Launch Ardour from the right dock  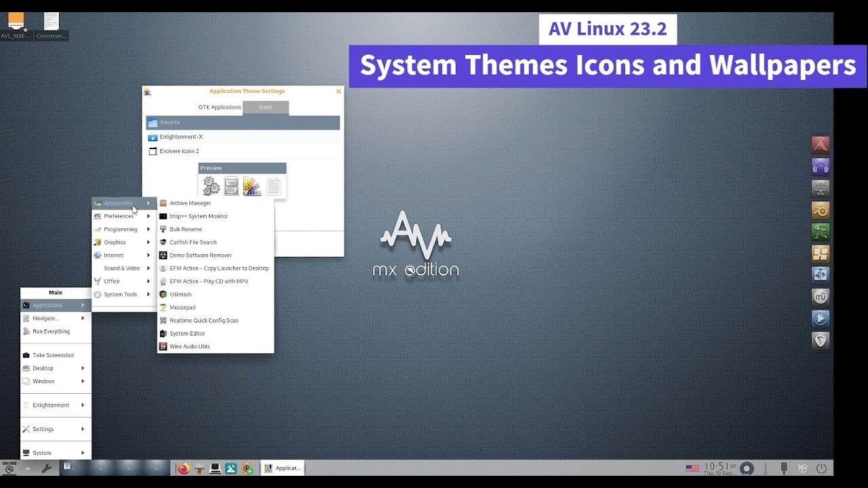[821, 145]
